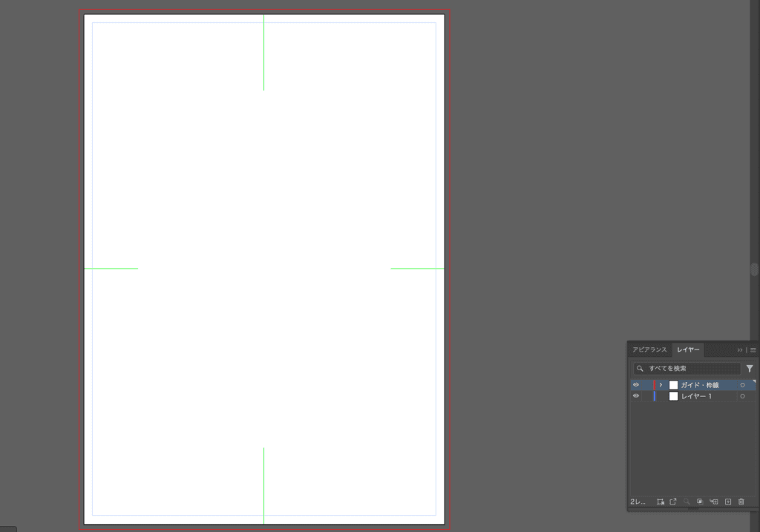The image size is (760, 532).
Task: Click the collect for export icon
Action: point(673,502)
